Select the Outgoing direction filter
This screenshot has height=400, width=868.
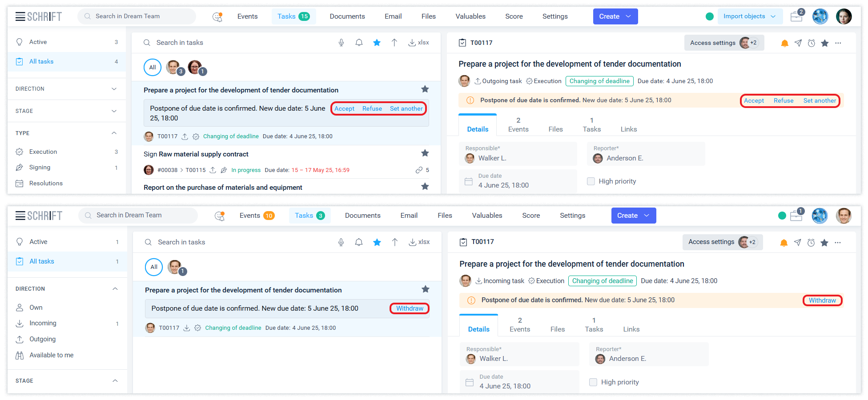point(42,339)
